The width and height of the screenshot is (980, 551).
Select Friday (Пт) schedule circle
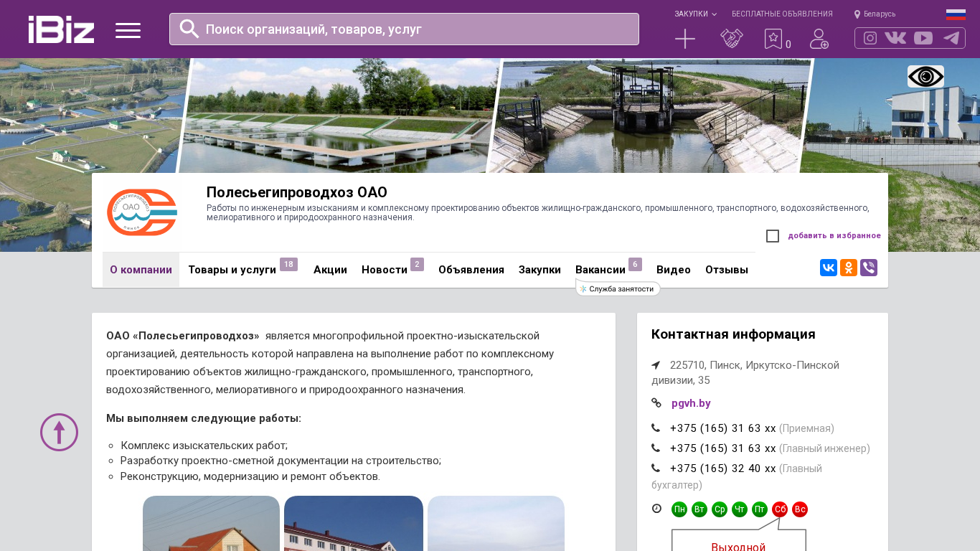[x=760, y=509]
